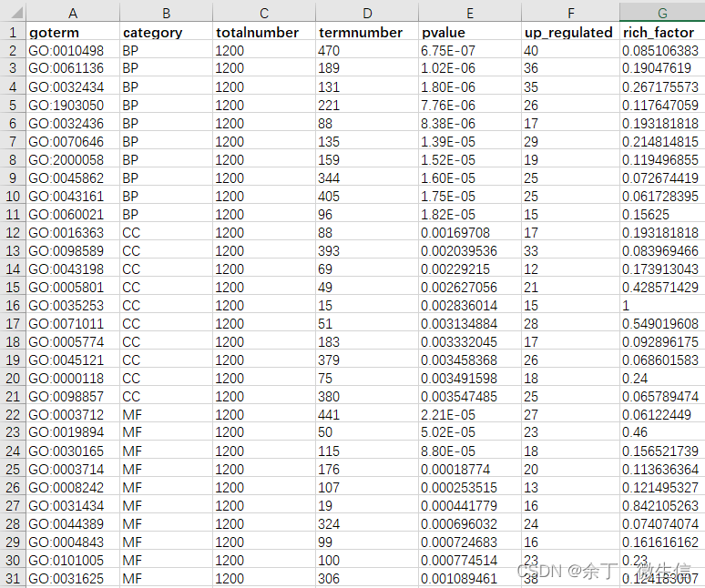The width and height of the screenshot is (705, 588).
Task: Click the pvalue header cell
Action: pos(470,32)
